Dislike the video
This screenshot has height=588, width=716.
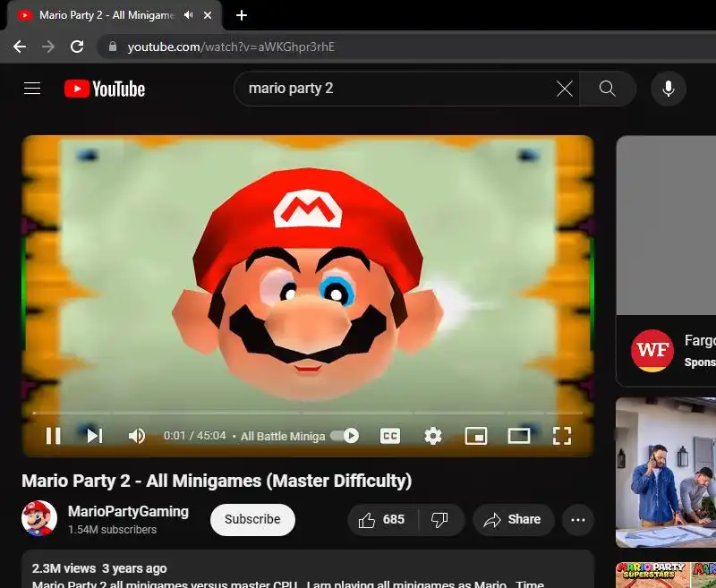coord(440,519)
